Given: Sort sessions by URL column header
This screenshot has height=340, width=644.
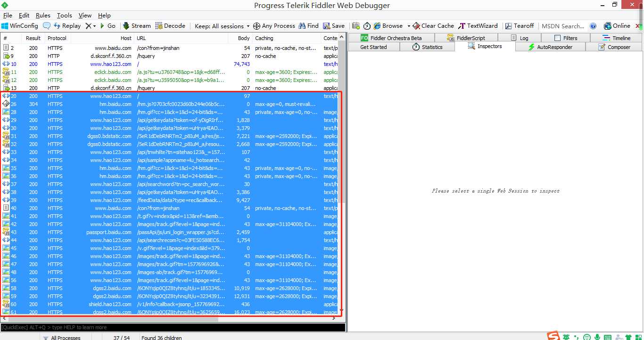Looking at the screenshot, I should [181, 38].
